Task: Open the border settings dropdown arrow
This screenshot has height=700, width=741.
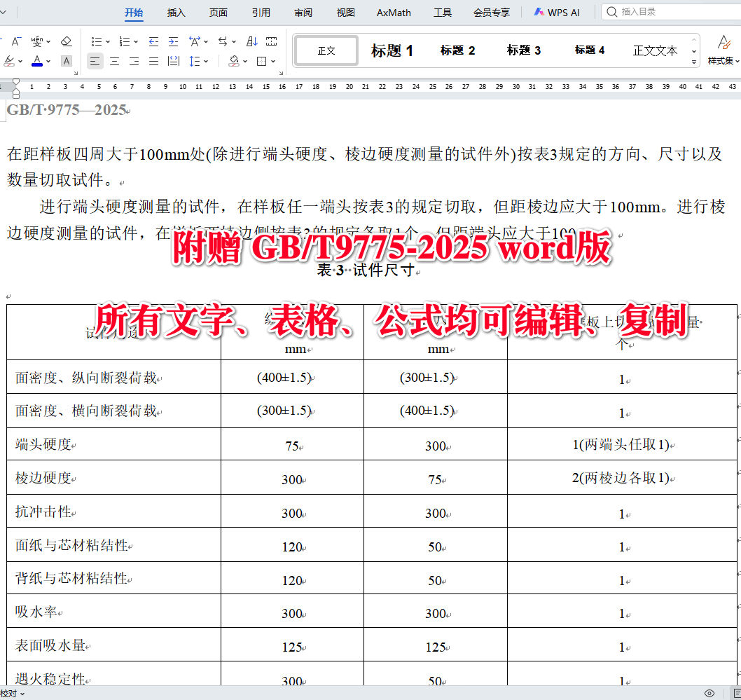Action: coord(273,62)
